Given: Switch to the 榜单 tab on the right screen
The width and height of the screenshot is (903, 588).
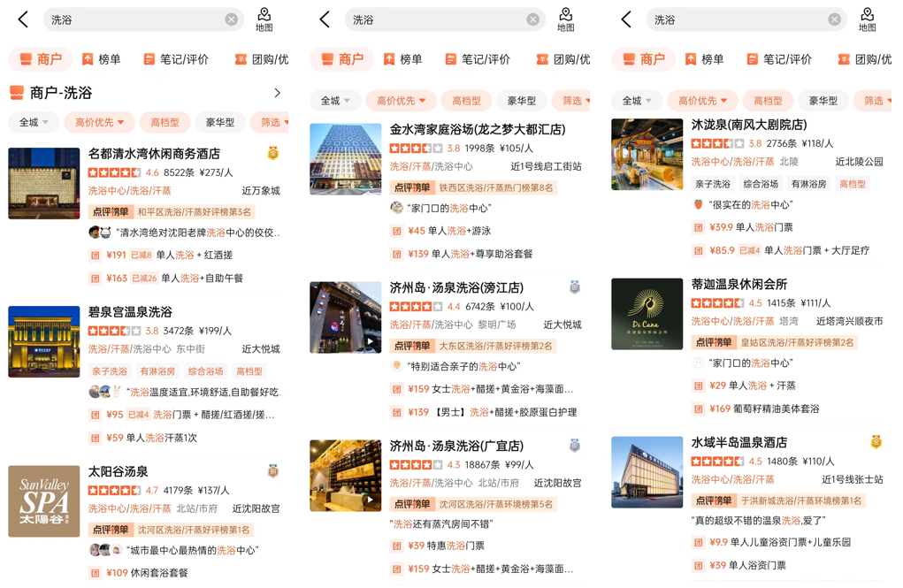Looking at the screenshot, I should click(704, 58).
